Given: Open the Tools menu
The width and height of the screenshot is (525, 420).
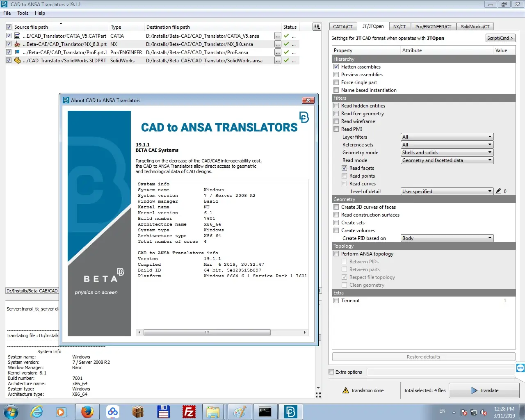Looking at the screenshot, I should coord(23,13).
